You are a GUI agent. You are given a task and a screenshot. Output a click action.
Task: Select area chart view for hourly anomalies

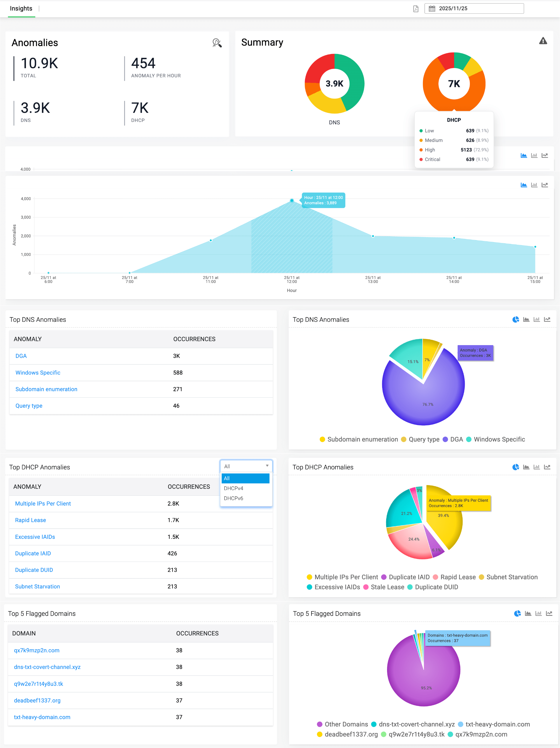pyautogui.click(x=524, y=185)
